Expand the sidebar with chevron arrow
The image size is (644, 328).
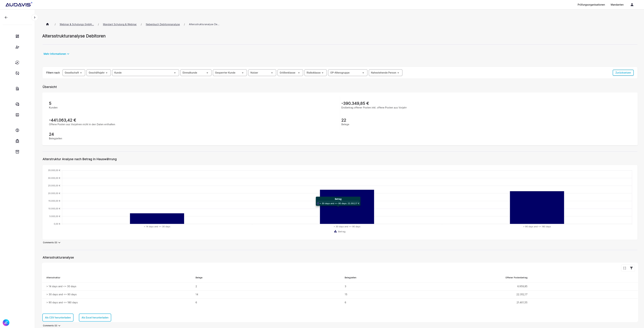pos(34,17)
